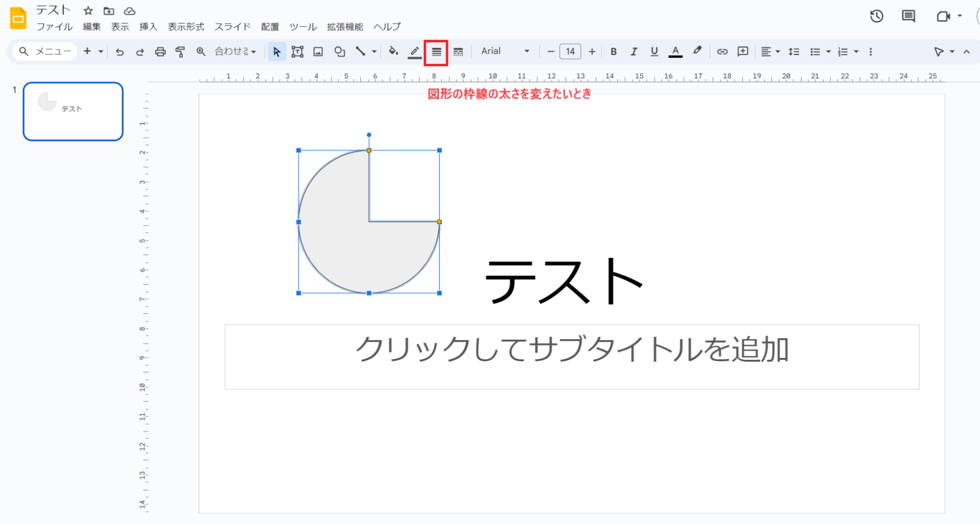
Task: Open the ファイル menu
Action: pyautogui.click(x=54, y=26)
